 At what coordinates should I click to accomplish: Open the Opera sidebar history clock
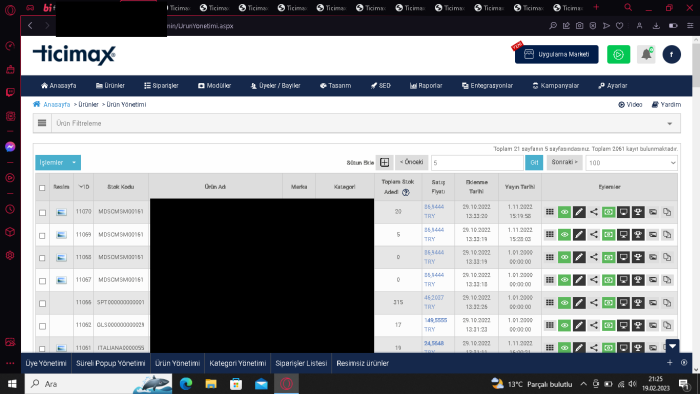(x=10, y=209)
